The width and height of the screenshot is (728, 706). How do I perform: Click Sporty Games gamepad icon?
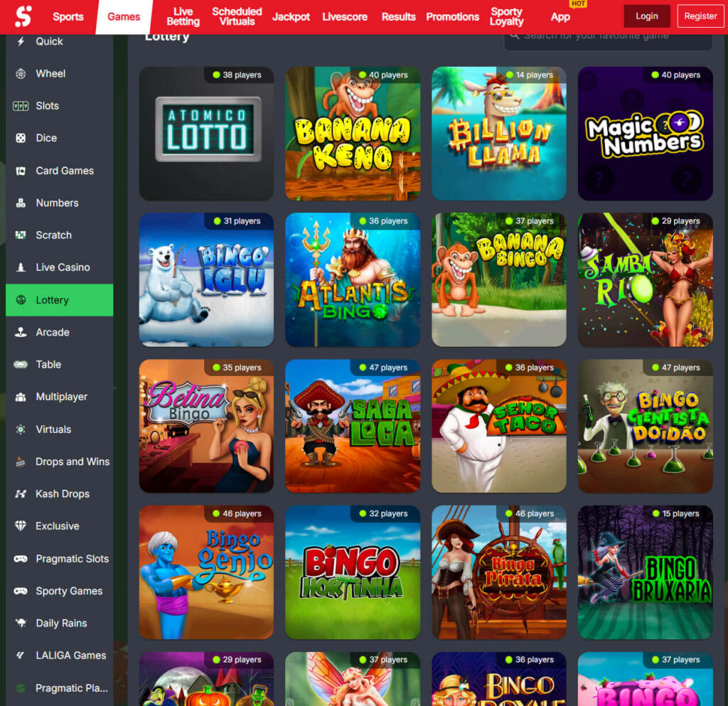[x=21, y=591]
